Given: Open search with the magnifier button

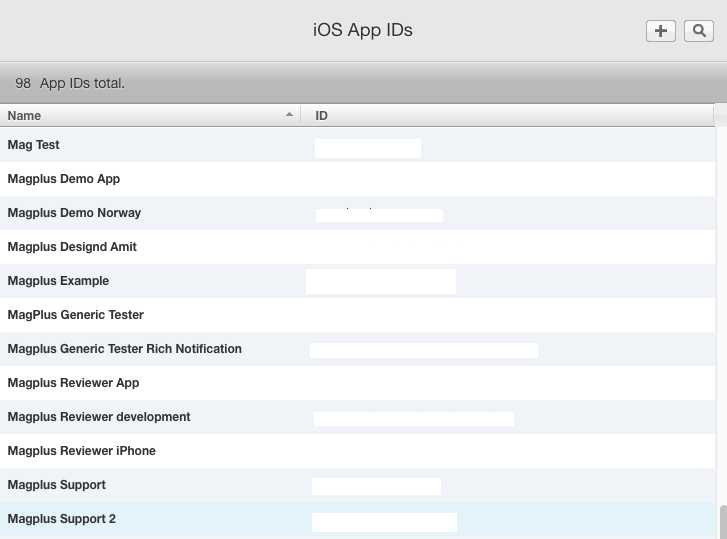Looking at the screenshot, I should (699, 31).
